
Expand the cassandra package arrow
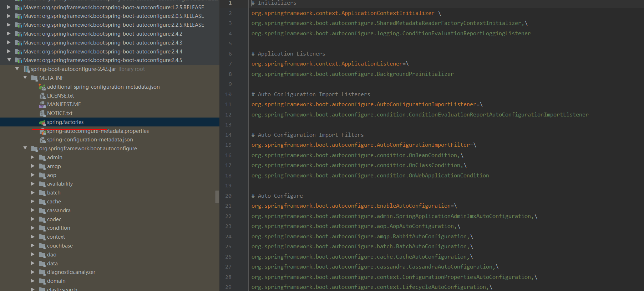click(x=33, y=210)
